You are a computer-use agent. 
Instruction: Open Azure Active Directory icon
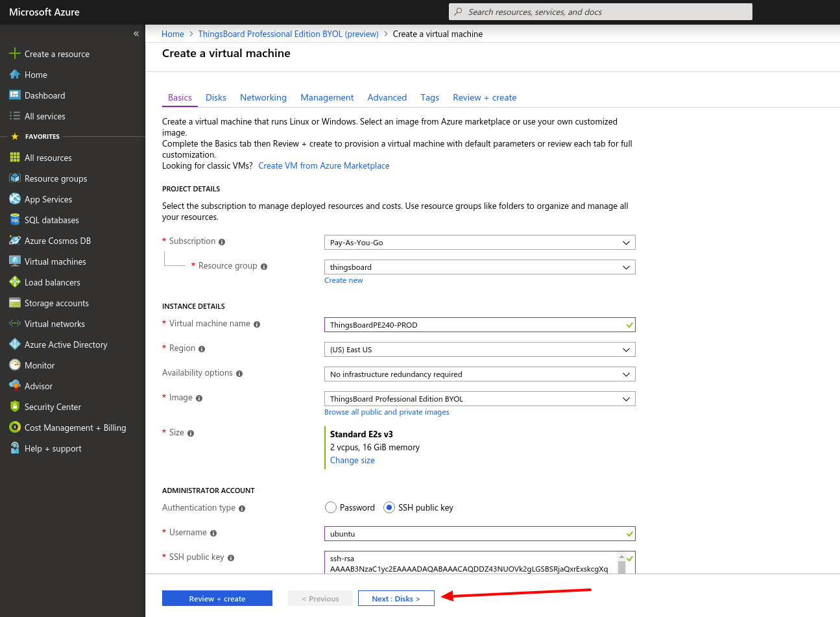tap(14, 345)
